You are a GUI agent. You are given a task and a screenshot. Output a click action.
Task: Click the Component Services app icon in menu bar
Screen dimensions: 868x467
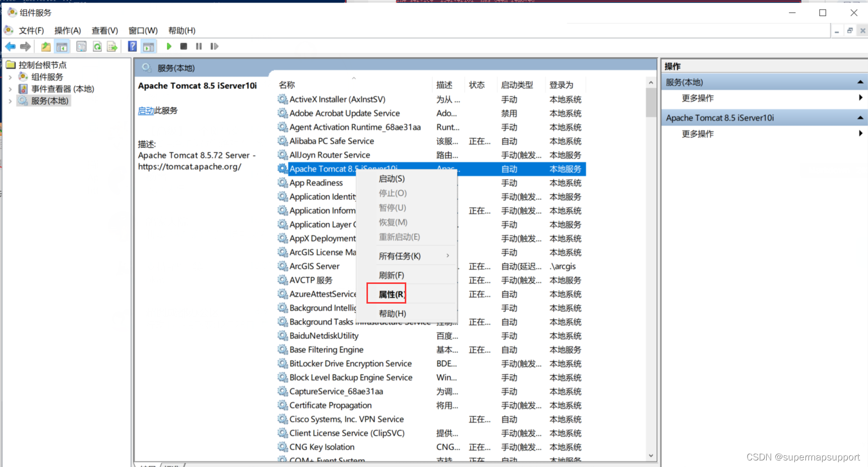9,30
